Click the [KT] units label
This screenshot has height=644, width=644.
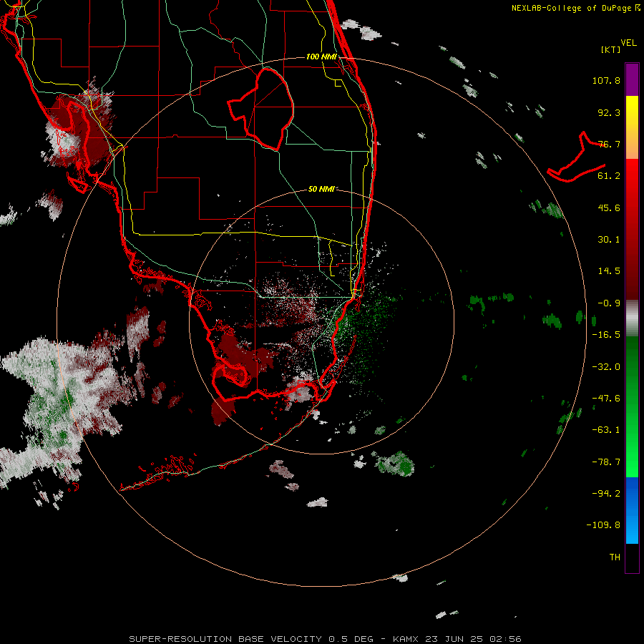tap(611, 49)
